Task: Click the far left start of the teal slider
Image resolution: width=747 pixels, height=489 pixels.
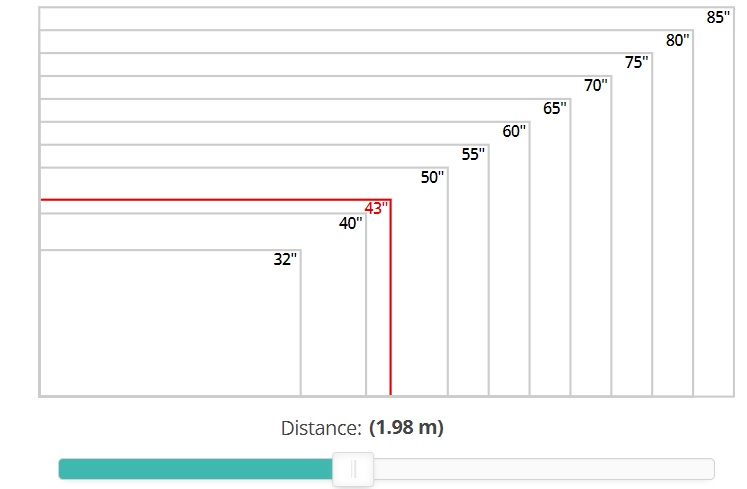Action: click(x=61, y=469)
